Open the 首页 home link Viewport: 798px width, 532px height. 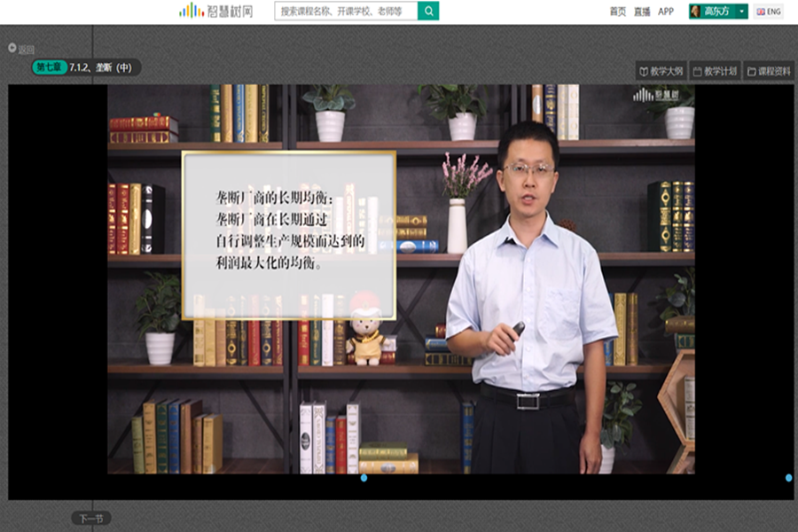[618, 12]
